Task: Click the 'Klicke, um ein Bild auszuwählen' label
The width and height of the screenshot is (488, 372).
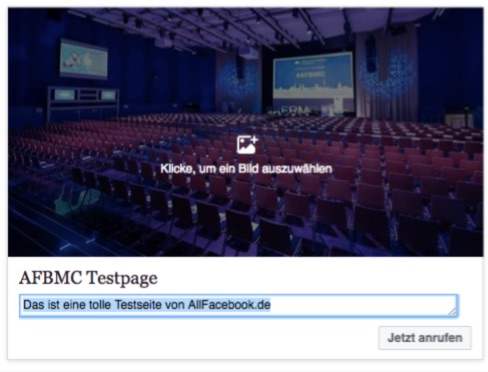Action: point(246,169)
